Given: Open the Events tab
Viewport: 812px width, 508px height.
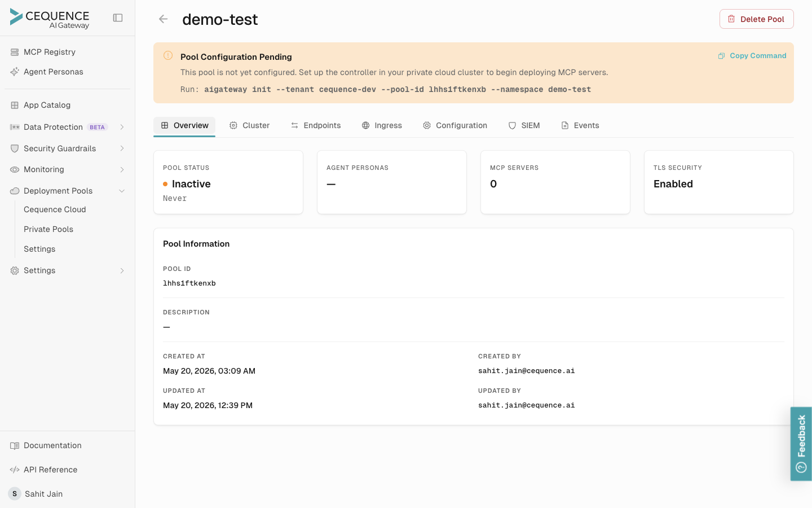Looking at the screenshot, I should click(580, 126).
